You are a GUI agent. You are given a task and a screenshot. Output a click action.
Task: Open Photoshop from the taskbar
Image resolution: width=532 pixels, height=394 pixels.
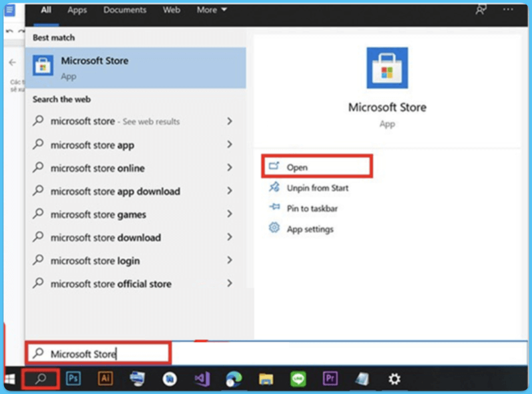tap(74, 379)
